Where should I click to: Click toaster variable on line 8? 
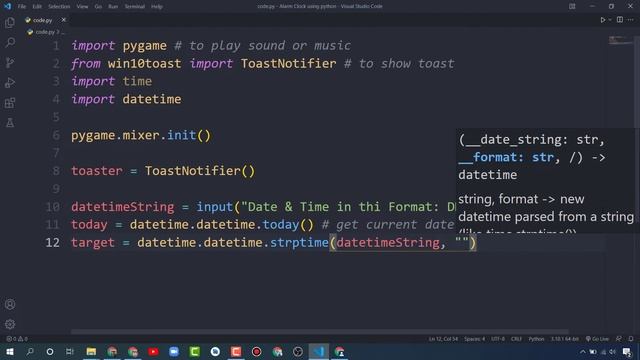97,171
